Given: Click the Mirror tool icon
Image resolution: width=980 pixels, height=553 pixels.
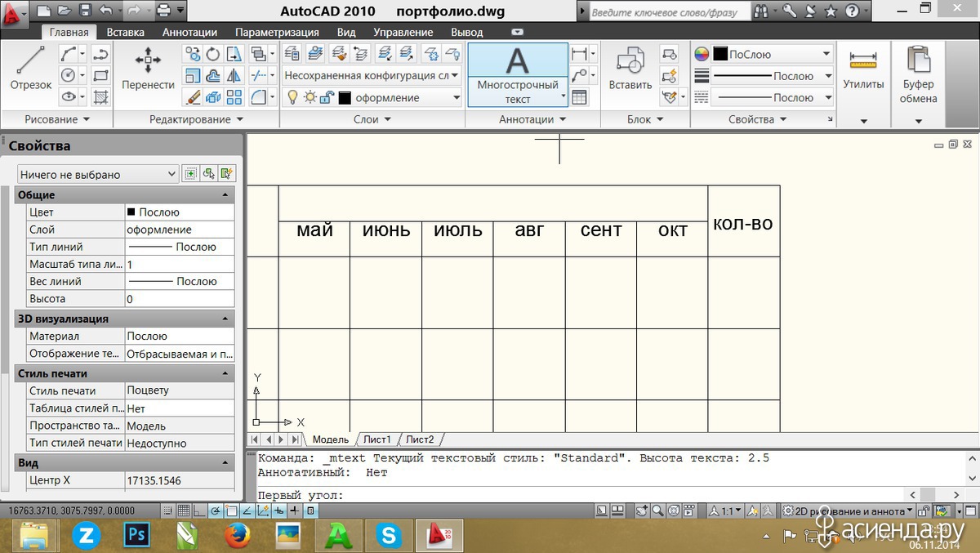Looking at the screenshot, I should [234, 76].
